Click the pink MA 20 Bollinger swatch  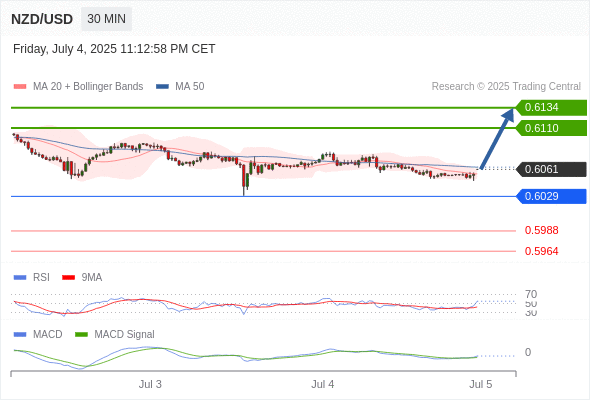point(20,87)
